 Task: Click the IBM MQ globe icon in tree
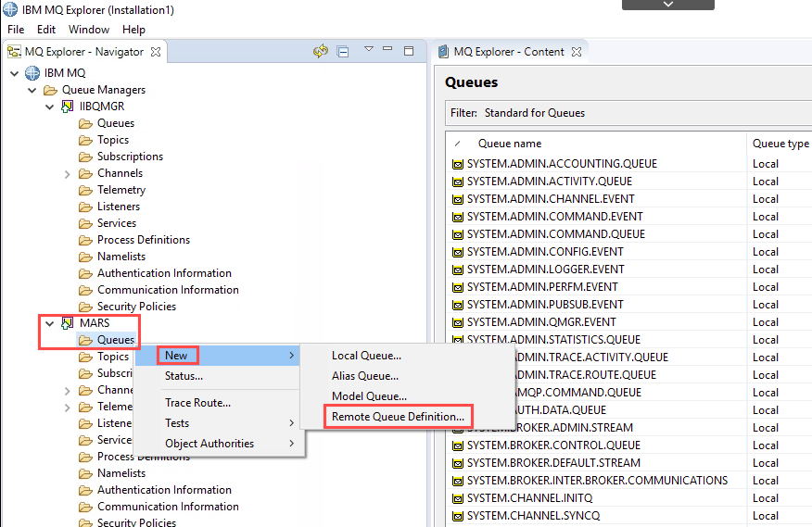point(32,73)
